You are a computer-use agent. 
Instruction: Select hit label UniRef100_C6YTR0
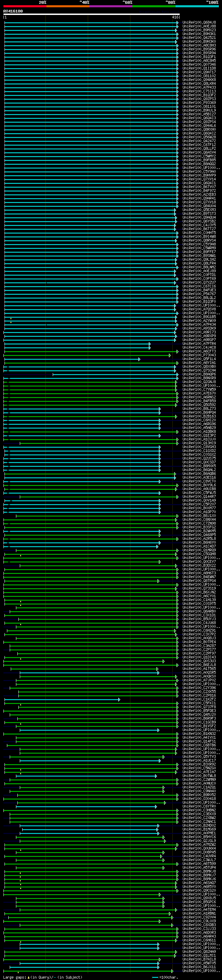[199, 806]
